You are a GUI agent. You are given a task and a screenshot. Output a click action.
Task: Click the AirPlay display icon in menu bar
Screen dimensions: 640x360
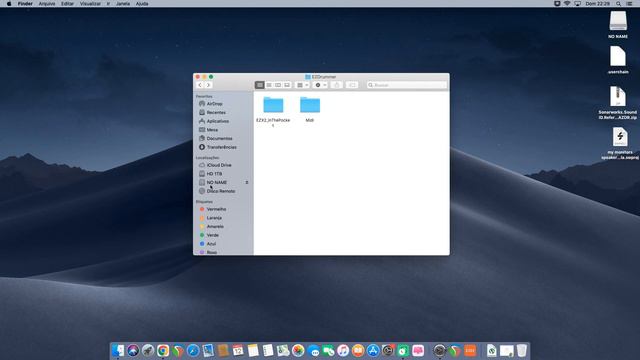tap(577, 4)
